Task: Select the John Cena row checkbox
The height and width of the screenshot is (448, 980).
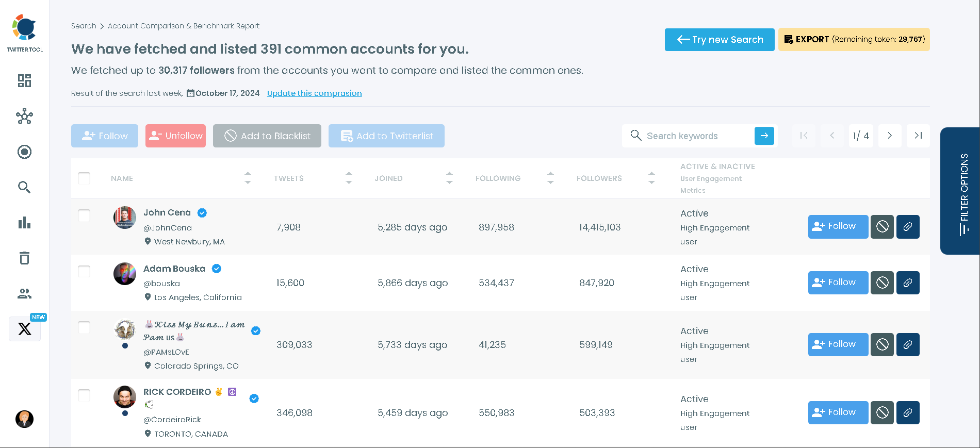Action: tap(84, 215)
